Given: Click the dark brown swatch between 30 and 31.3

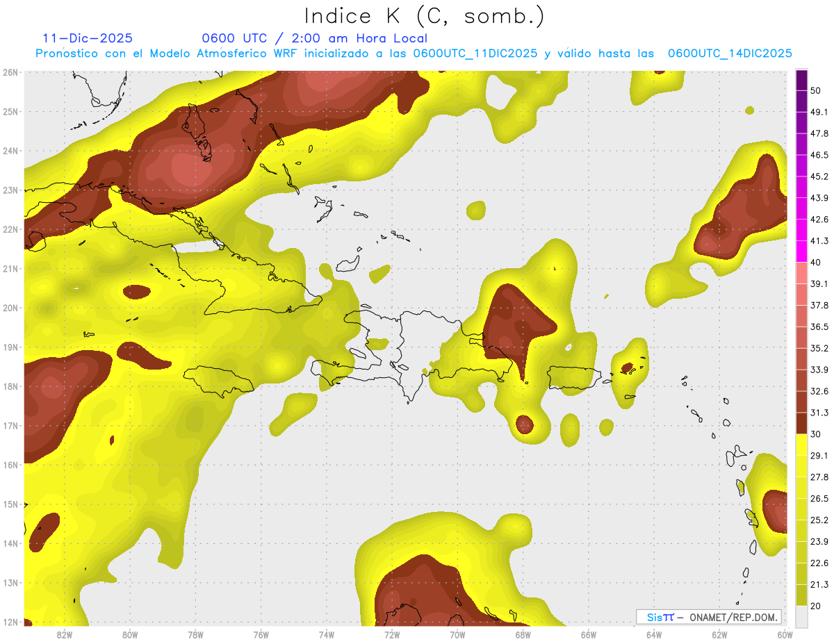Looking at the screenshot, I should (x=801, y=423).
